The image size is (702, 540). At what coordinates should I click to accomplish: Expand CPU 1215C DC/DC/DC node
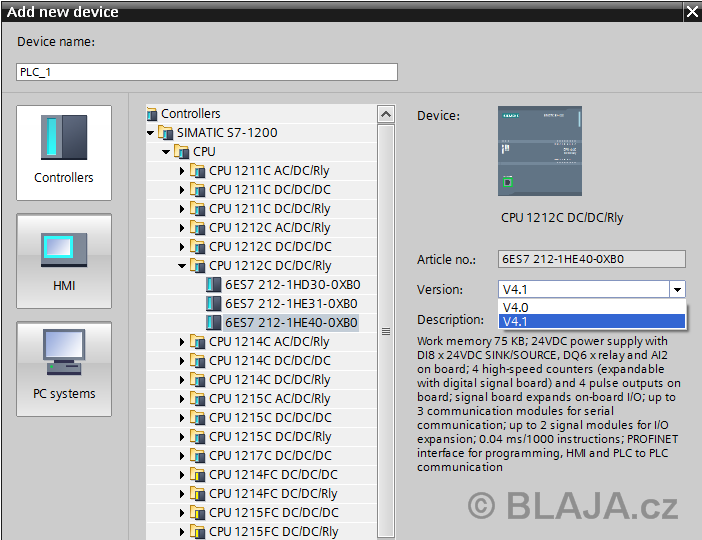click(x=182, y=418)
